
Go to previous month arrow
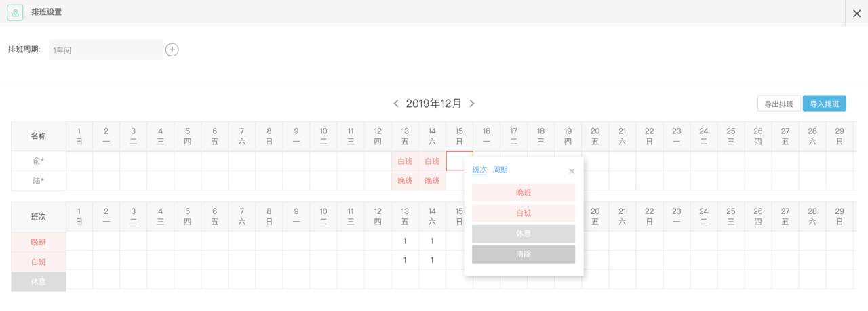396,104
